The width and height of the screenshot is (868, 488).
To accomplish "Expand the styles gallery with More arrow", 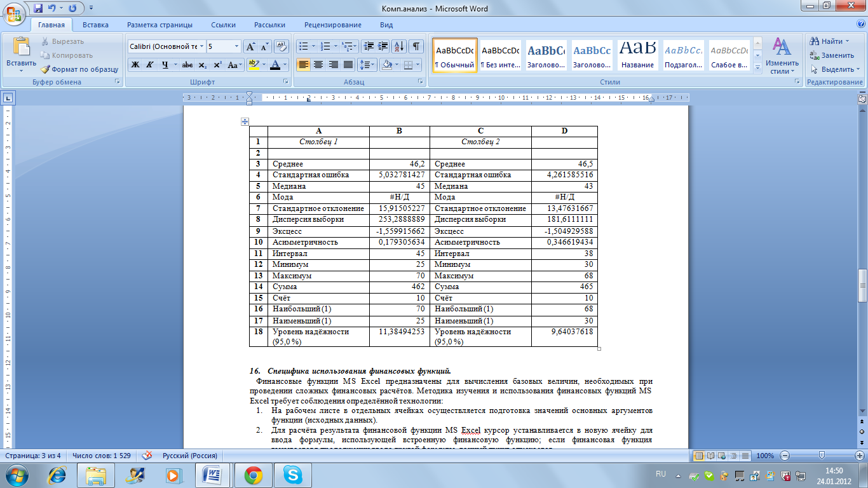I will [x=757, y=67].
